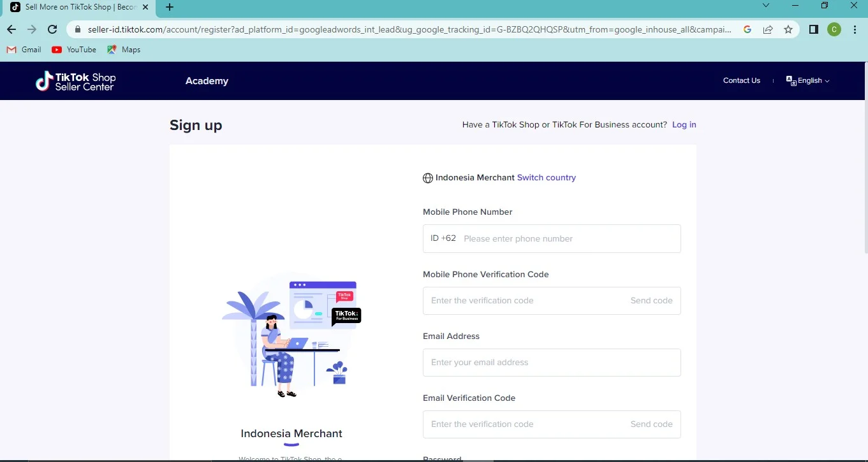This screenshot has width=868, height=462.
Task: Open Contact Us in the header
Action: pyautogui.click(x=742, y=80)
